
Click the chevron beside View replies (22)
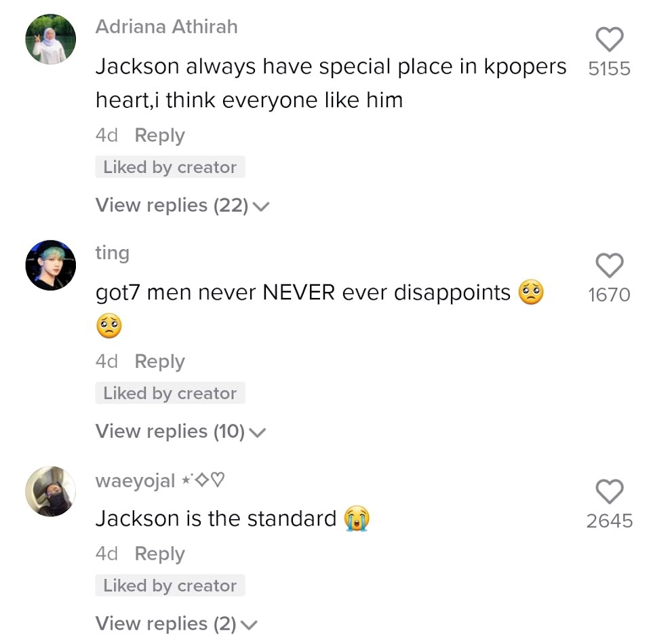point(261,206)
